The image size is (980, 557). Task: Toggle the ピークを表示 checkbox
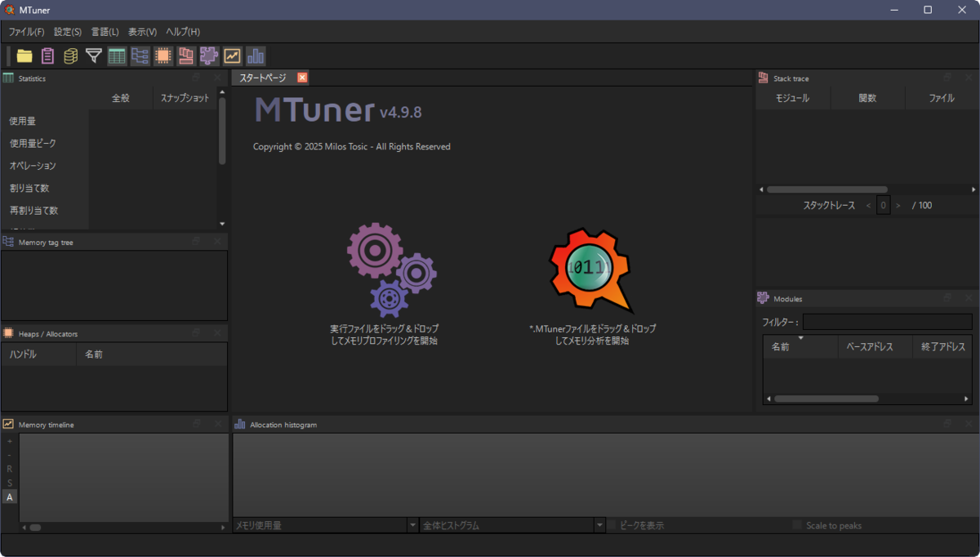point(612,525)
